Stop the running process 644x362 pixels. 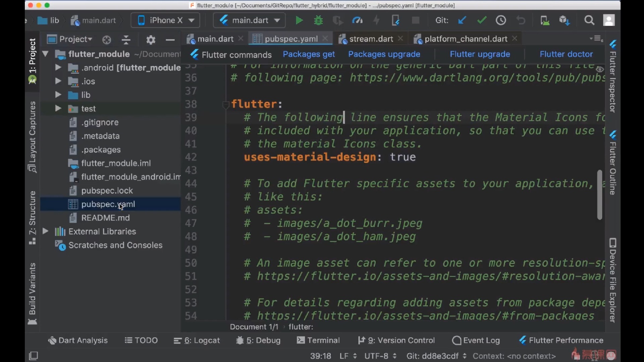coord(416,20)
